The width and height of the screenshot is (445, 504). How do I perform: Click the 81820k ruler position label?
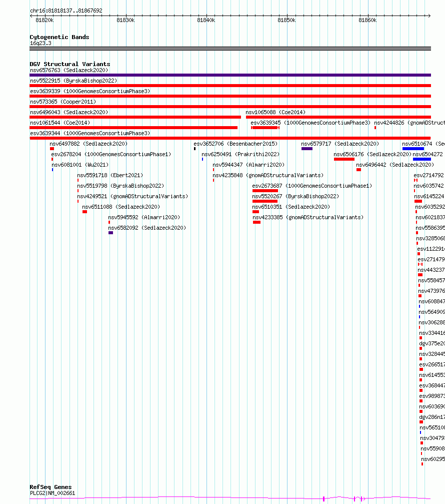[x=44, y=20]
